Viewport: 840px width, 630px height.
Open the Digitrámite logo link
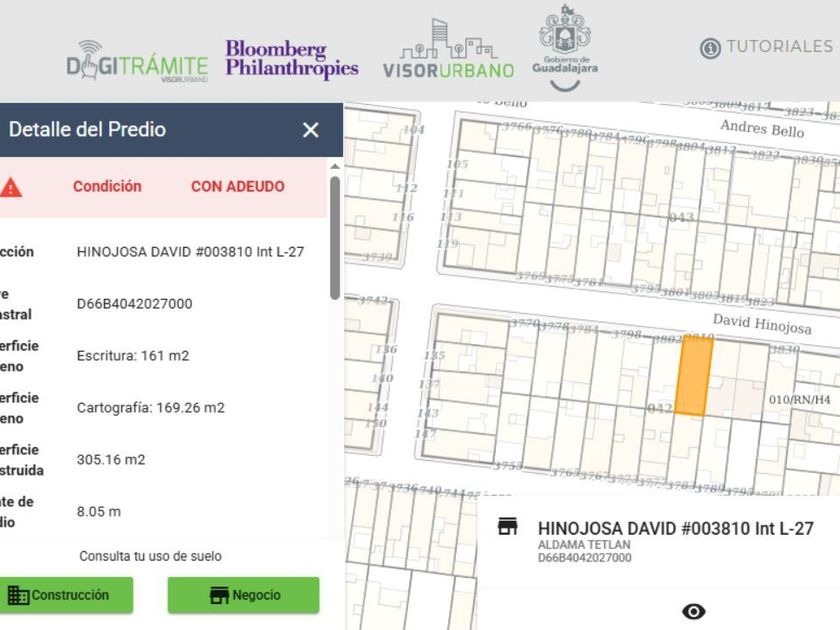coord(137,61)
